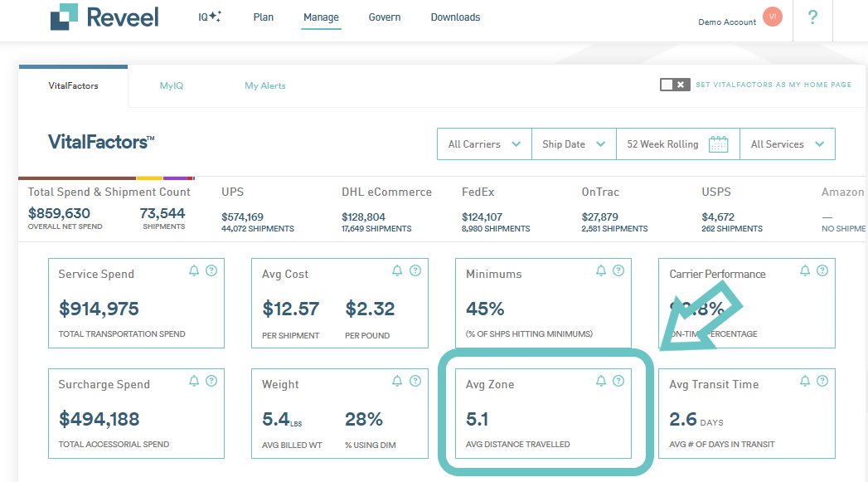Image resolution: width=868 pixels, height=482 pixels.
Task: Click the Downloads navigation link
Action: coord(456,17)
